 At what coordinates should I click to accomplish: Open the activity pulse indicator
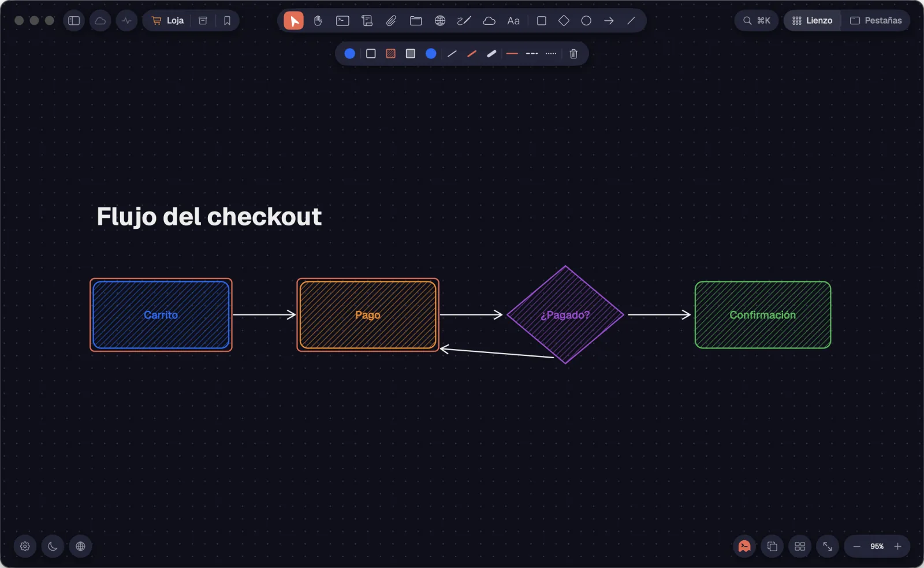point(126,21)
